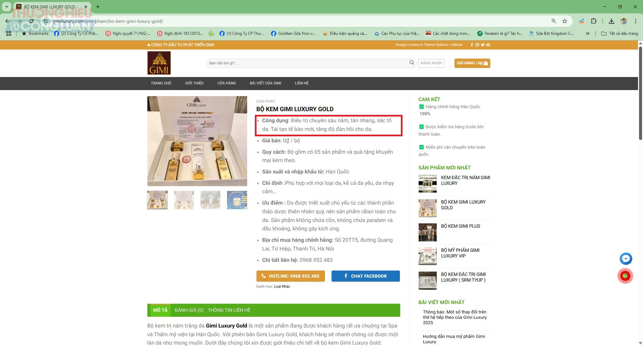The height and width of the screenshot is (364, 643).
Task: Open BỘ KEM GIMI LUXURY GOLD sidebar product
Action: coord(463,205)
